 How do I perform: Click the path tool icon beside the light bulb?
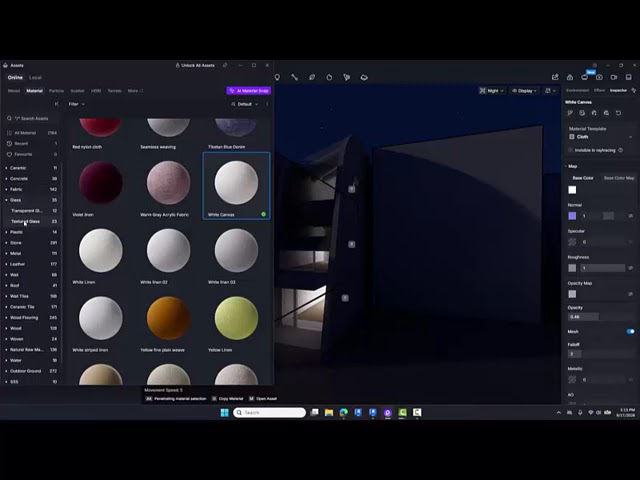pos(294,77)
